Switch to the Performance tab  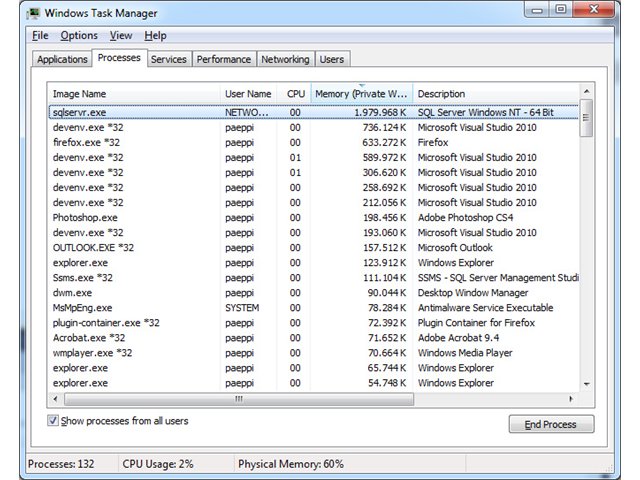click(x=224, y=60)
